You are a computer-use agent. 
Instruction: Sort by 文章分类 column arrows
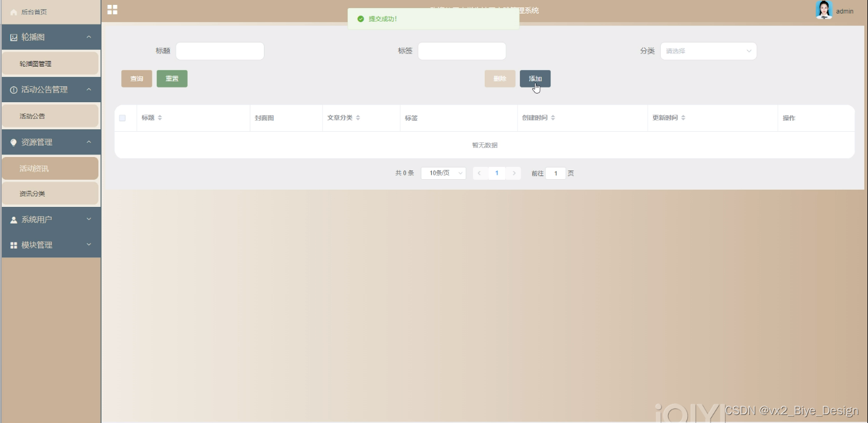coord(358,118)
